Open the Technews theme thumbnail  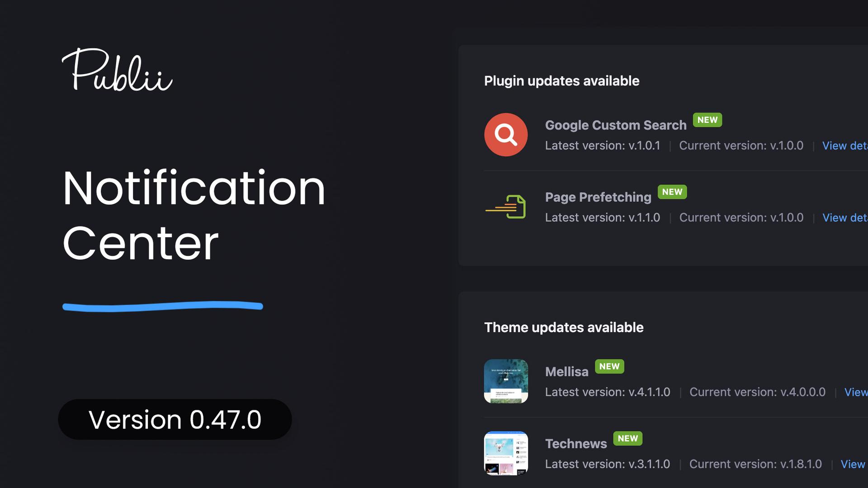point(506,453)
